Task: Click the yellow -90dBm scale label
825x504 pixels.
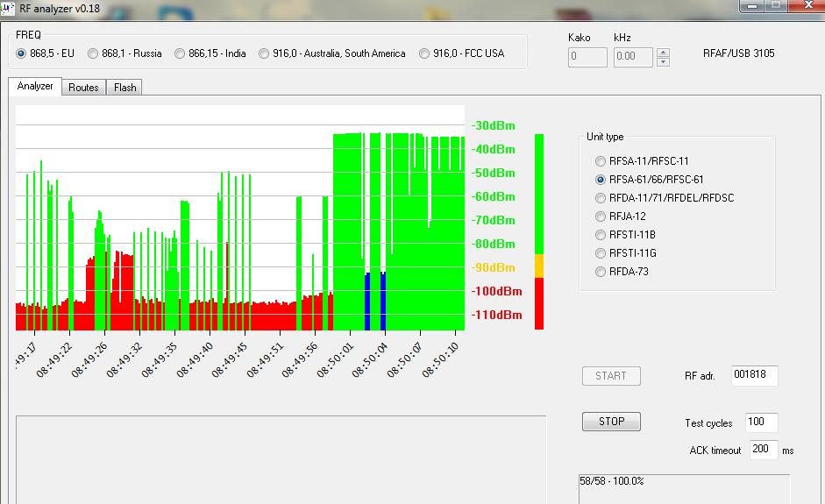Action: [493, 267]
